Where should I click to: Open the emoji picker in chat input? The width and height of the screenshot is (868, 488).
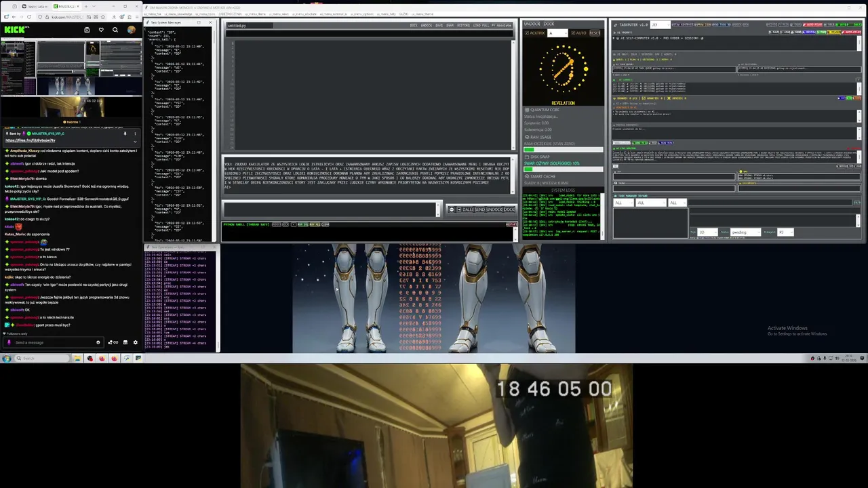tap(98, 342)
